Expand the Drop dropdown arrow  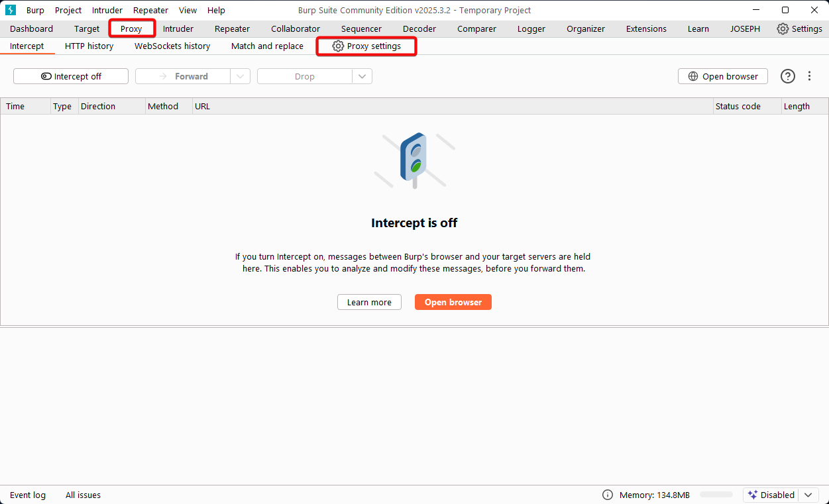coord(362,76)
